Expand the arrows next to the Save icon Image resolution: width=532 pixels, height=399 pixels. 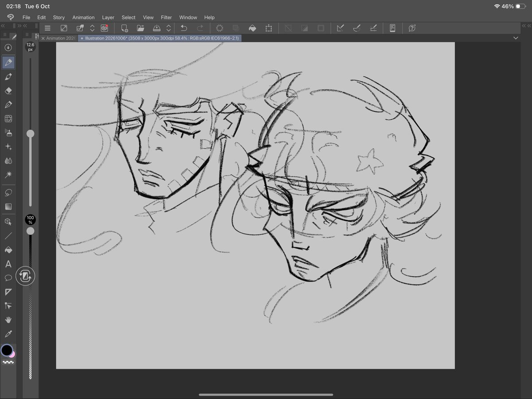[168, 28]
